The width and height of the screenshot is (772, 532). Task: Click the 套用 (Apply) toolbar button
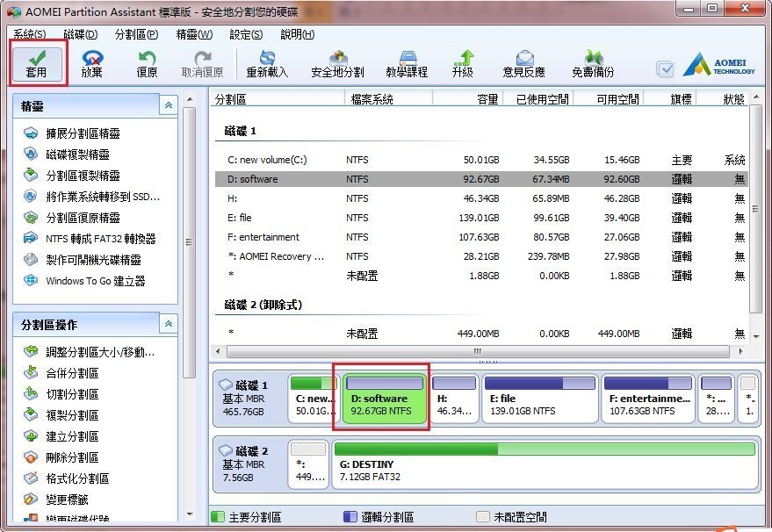click(x=37, y=64)
